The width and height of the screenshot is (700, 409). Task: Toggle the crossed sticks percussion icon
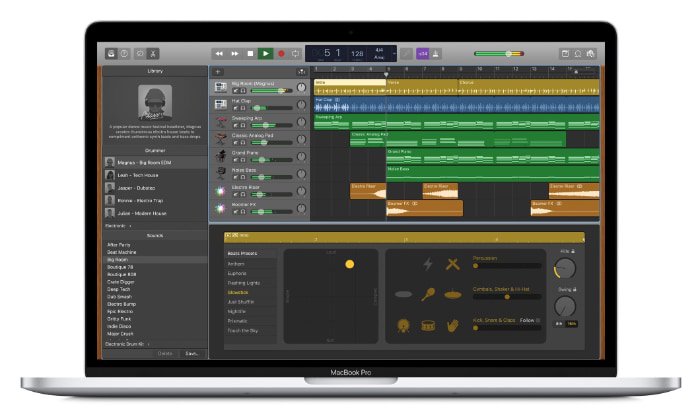[x=453, y=264]
